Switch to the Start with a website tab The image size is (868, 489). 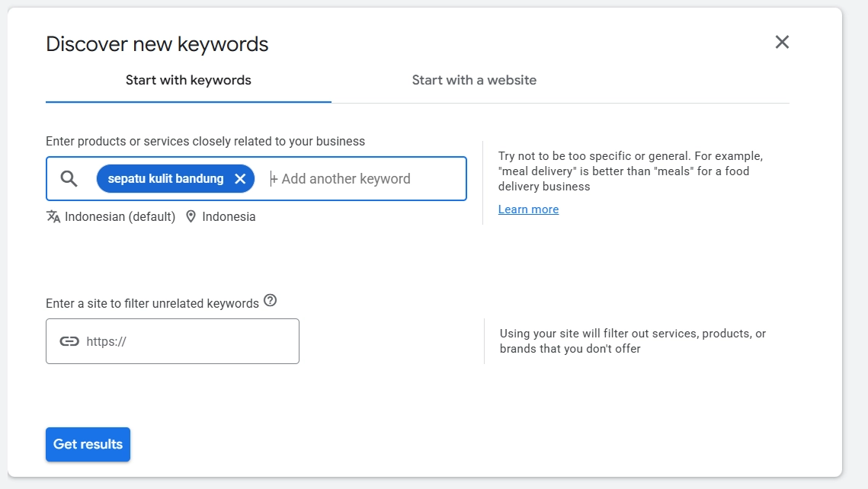coord(474,79)
